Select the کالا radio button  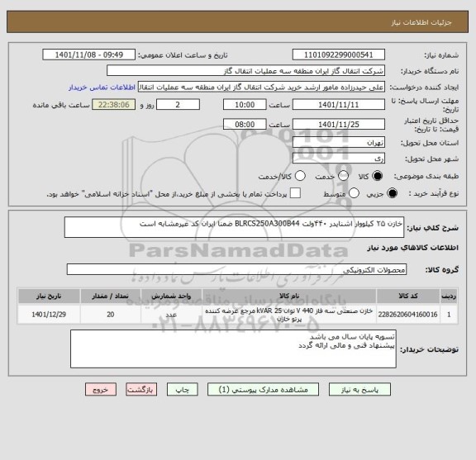pyautogui.click(x=378, y=176)
